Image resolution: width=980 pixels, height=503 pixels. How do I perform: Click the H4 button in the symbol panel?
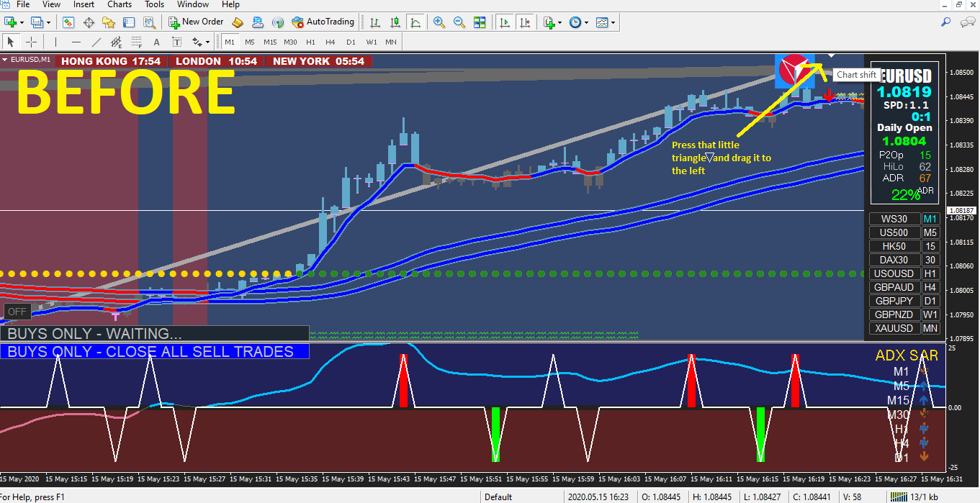pyautogui.click(x=930, y=287)
